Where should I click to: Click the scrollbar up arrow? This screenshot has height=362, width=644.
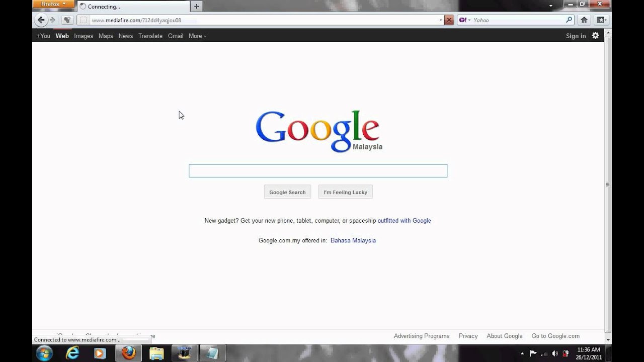pos(608,33)
